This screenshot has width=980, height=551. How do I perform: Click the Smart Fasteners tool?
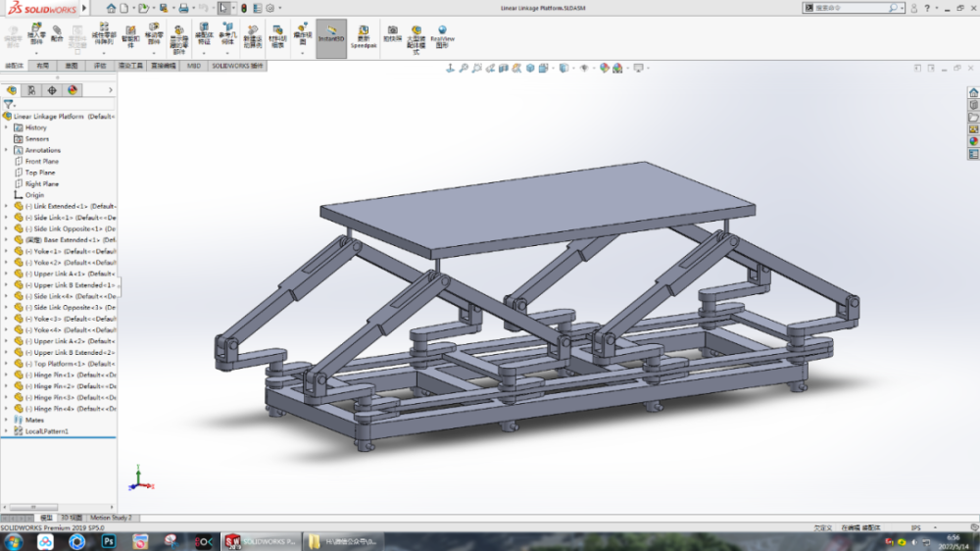tap(130, 36)
